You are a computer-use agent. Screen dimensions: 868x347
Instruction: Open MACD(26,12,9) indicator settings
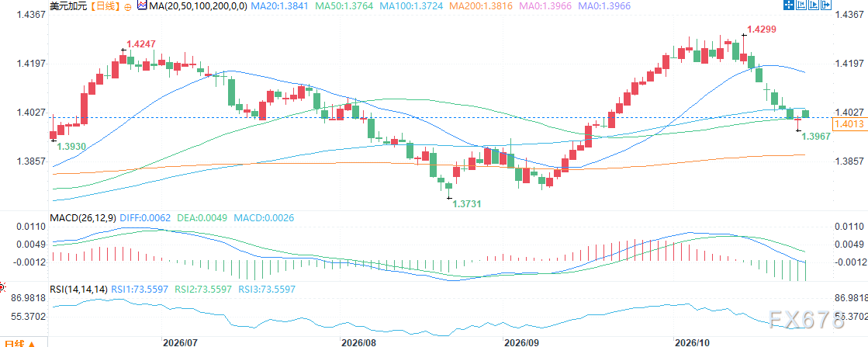pos(83,218)
